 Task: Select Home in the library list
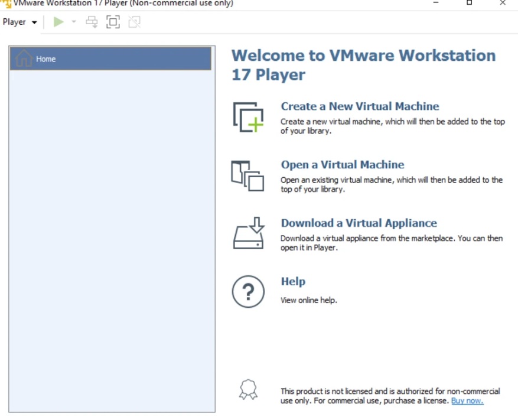tap(110, 59)
